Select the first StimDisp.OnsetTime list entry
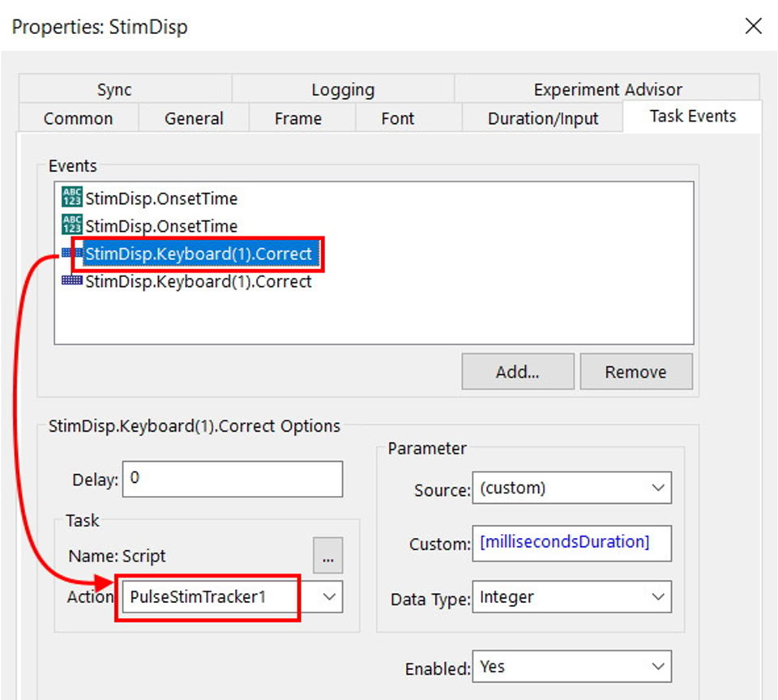The image size is (778, 700). pyautogui.click(x=160, y=198)
